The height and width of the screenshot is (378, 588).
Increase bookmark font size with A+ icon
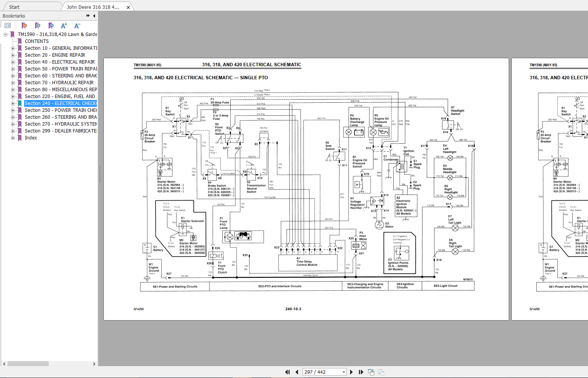tap(64, 26)
